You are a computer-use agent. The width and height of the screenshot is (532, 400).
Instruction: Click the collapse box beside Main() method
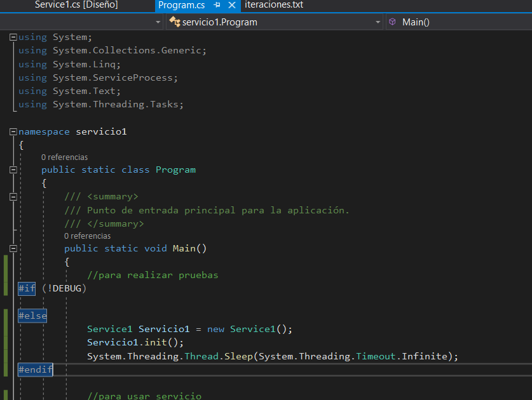(x=13, y=248)
